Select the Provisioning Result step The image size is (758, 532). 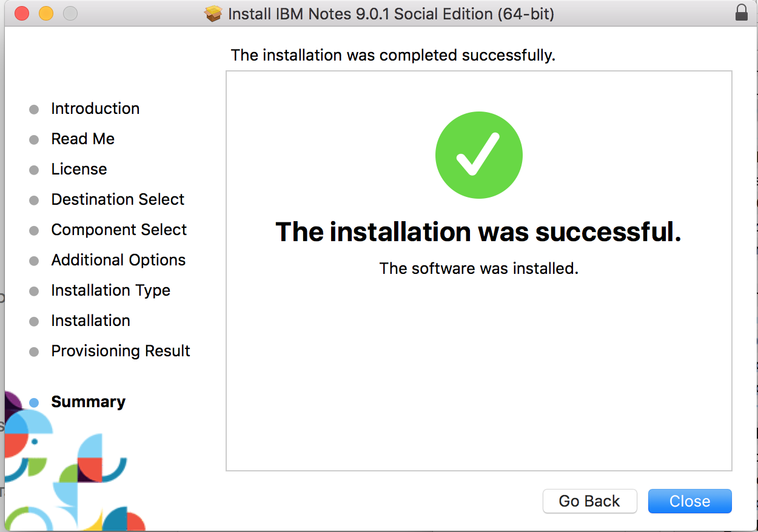tap(121, 351)
